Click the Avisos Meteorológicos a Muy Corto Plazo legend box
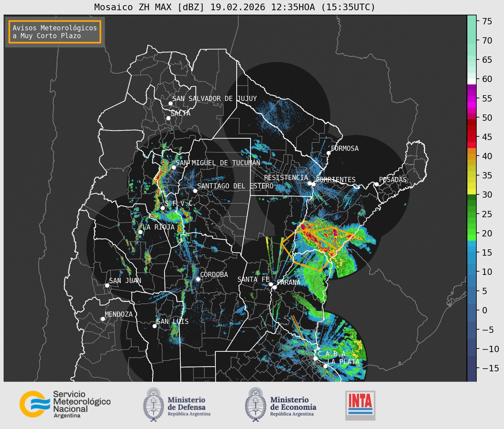Screen dimensions: 504x429 coord(55,32)
